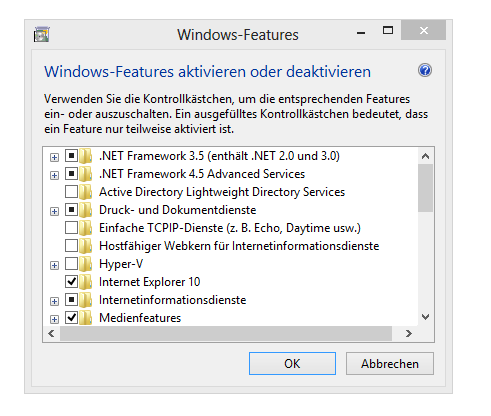
Task: Click the scroll down arrow in list
Action: click(x=425, y=317)
